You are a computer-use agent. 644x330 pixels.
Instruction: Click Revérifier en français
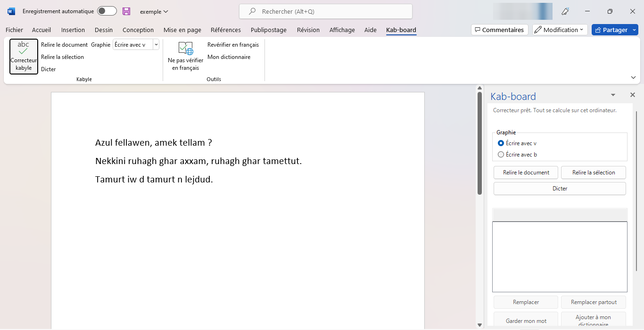coord(233,45)
